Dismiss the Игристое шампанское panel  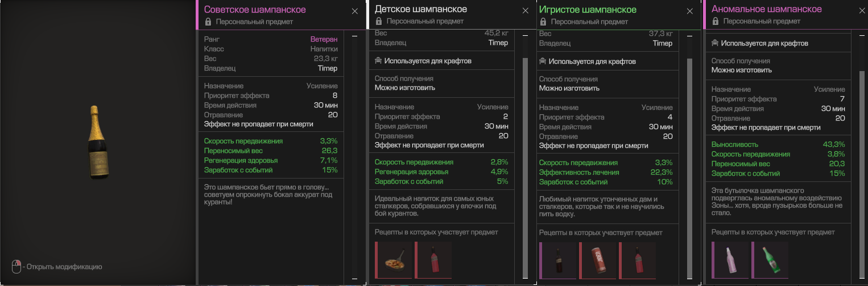click(690, 11)
